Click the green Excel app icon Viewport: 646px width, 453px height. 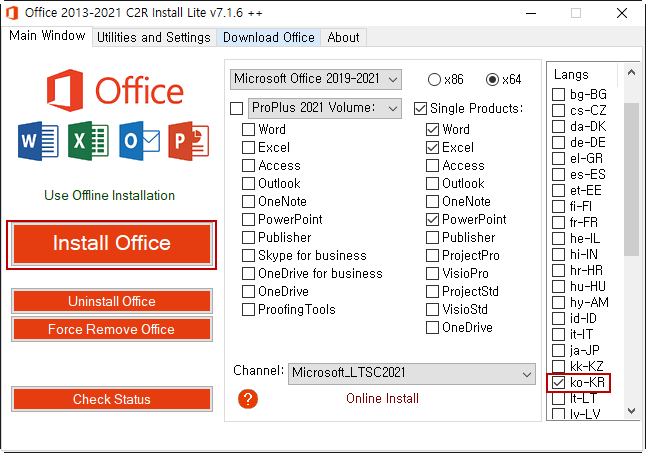pos(89,141)
